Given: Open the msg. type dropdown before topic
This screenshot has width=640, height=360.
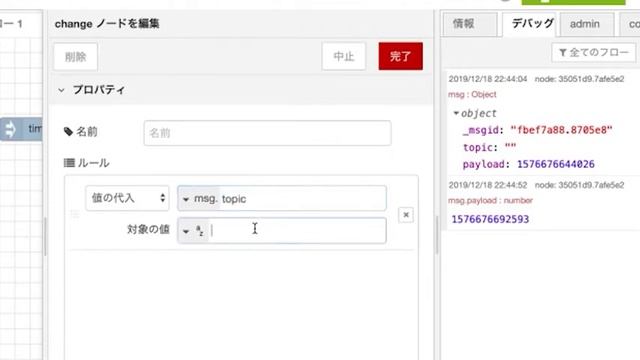Looking at the screenshot, I should coord(199,199).
